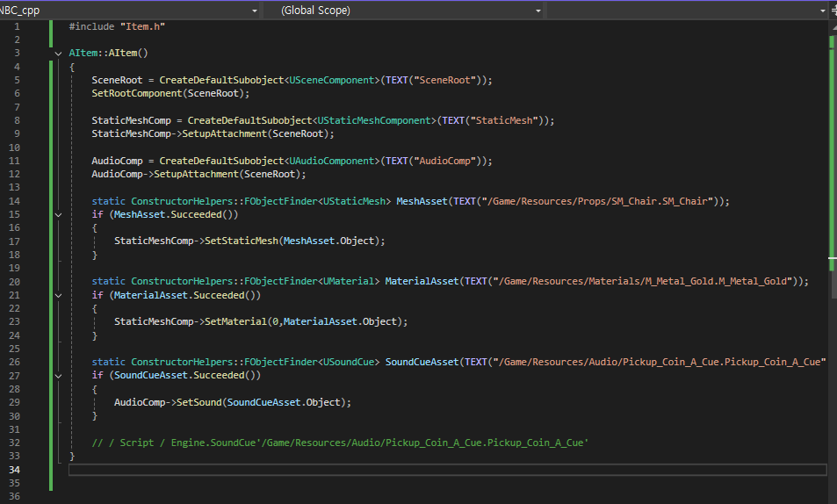Click UStaticMesh type on line 14
Image resolution: width=837 pixels, height=504 pixels.
(x=355, y=201)
